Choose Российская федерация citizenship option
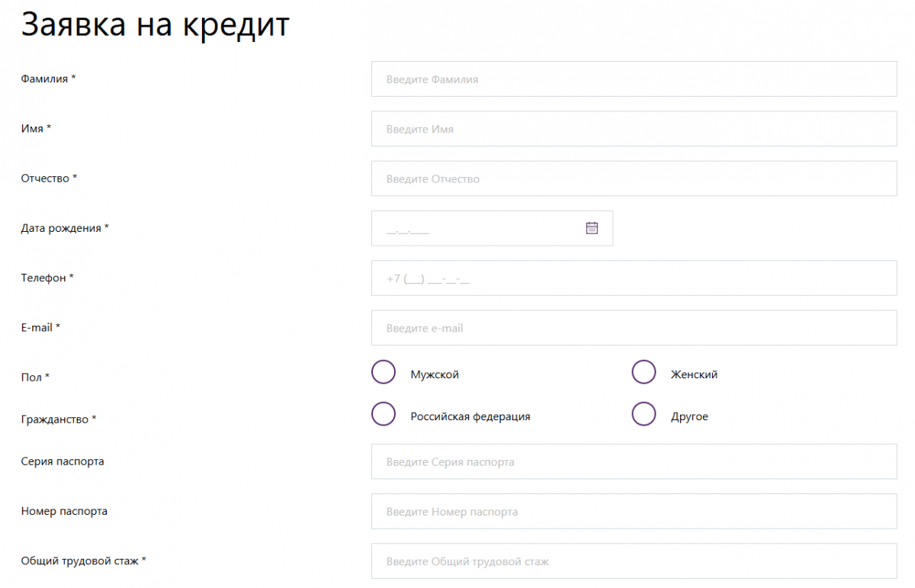This screenshot has width=915, height=588. pyautogui.click(x=383, y=414)
